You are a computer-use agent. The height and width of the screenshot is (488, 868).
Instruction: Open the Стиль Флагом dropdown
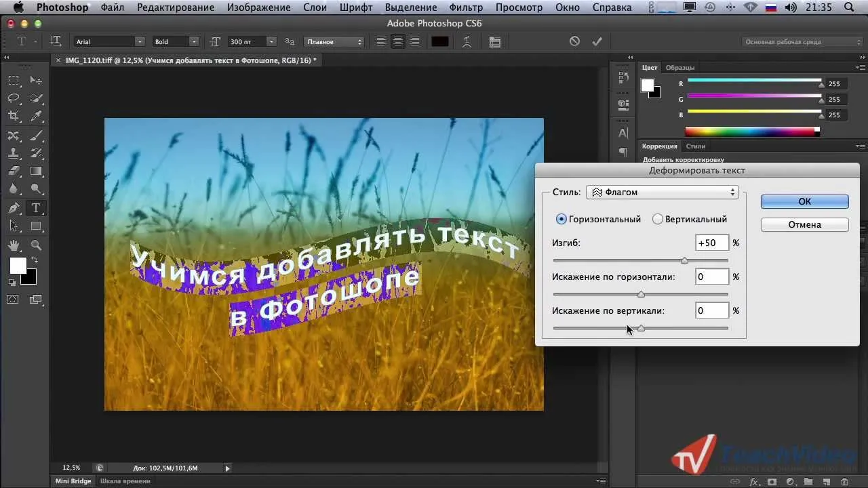point(662,192)
